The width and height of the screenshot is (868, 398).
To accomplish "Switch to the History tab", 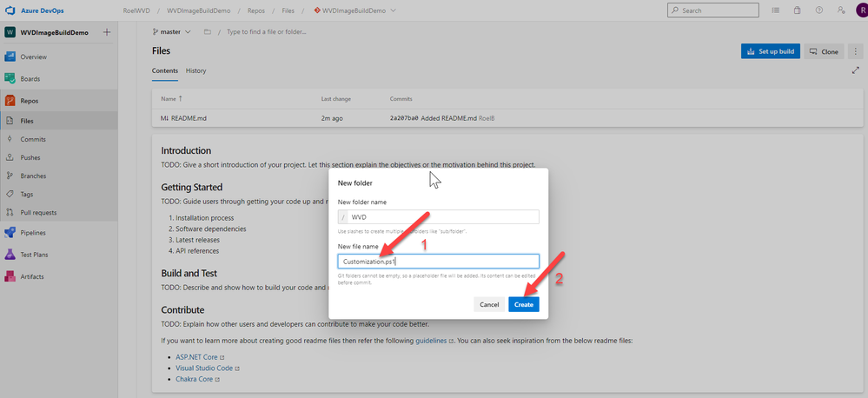I will click(196, 71).
